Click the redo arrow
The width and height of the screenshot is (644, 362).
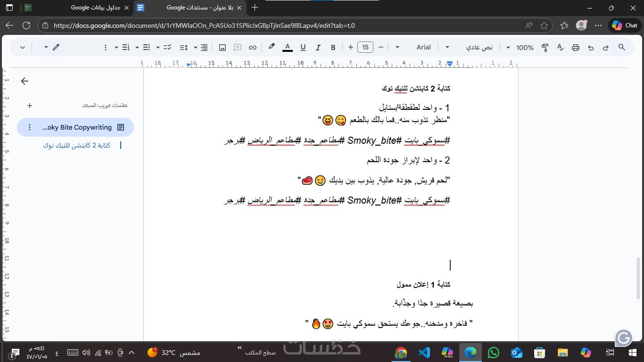606,47
